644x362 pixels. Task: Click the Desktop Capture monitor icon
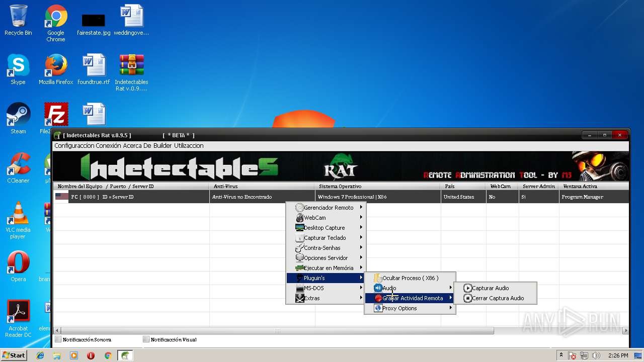[x=299, y=228]
